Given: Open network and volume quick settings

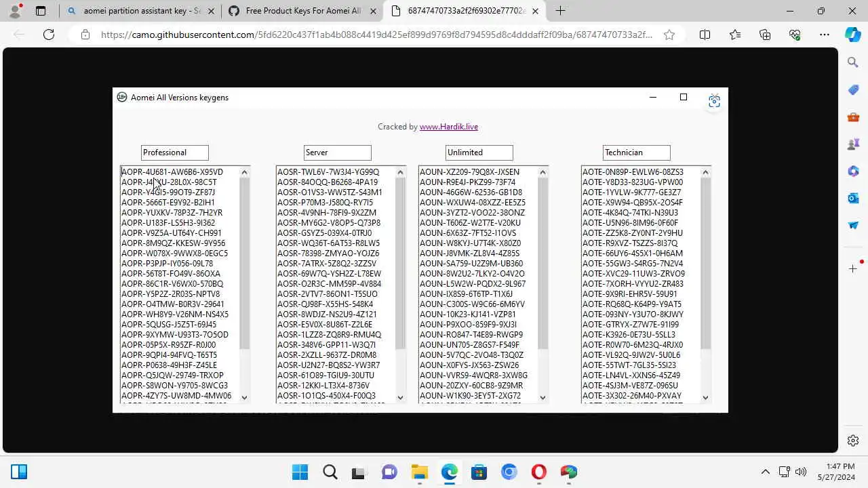Looking at the screenshot, I should pyautogui.click(x=793, y=472).
